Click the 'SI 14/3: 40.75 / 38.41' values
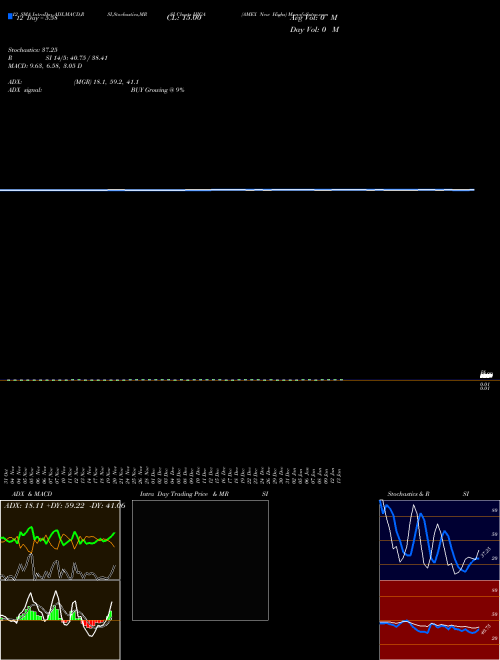Screen dimensions: 500x660 (x=77, y=58)
